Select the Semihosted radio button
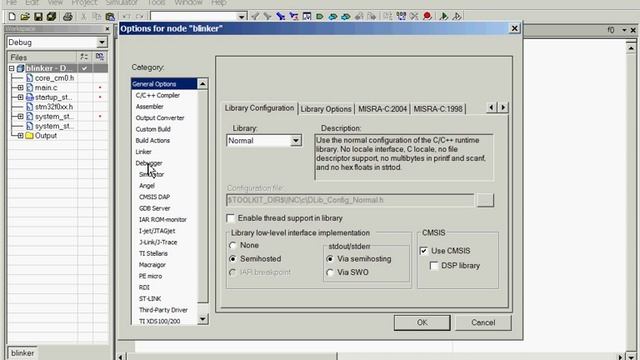The height and width of the screenshot is (360, 640). tap(233, 259)
